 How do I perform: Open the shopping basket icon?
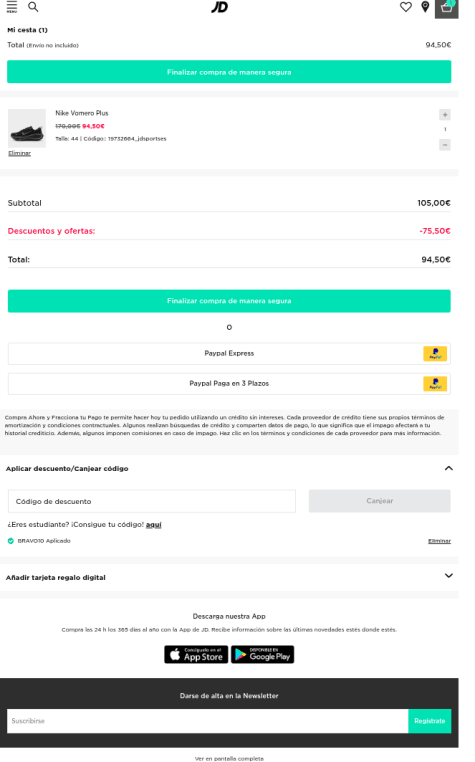pos(446,8)
